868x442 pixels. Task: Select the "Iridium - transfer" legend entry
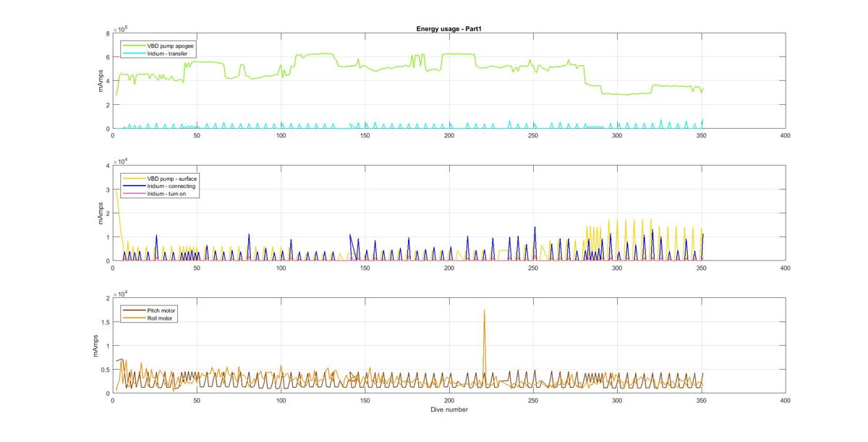pos(168,53)
